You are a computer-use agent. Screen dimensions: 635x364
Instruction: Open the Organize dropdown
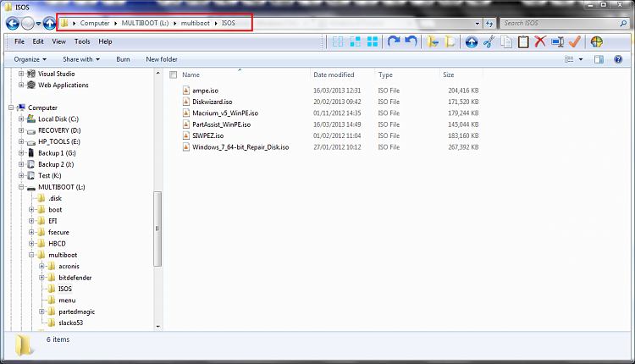[x=30, y=59]
